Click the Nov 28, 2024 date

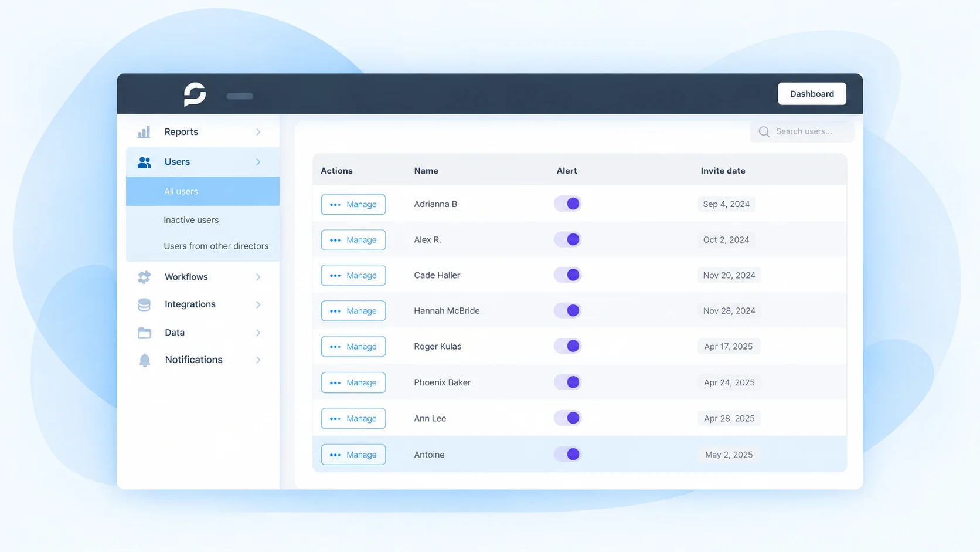(x=729, y=311)
